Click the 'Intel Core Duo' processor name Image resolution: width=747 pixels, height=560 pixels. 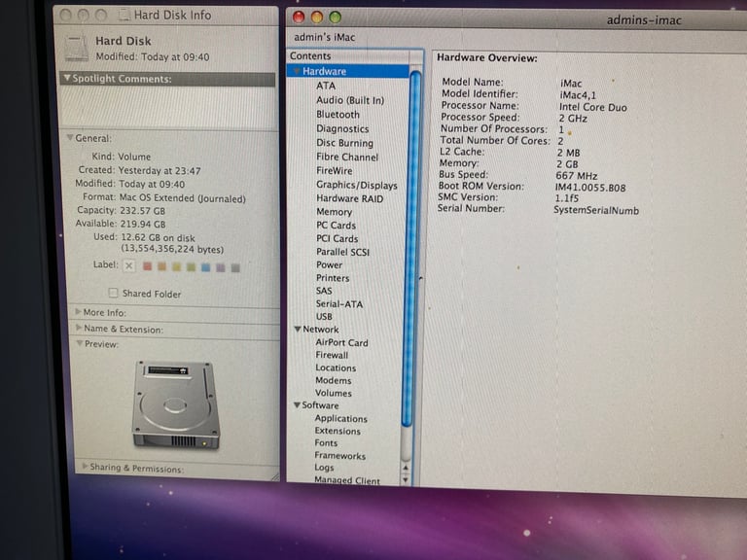592,107
